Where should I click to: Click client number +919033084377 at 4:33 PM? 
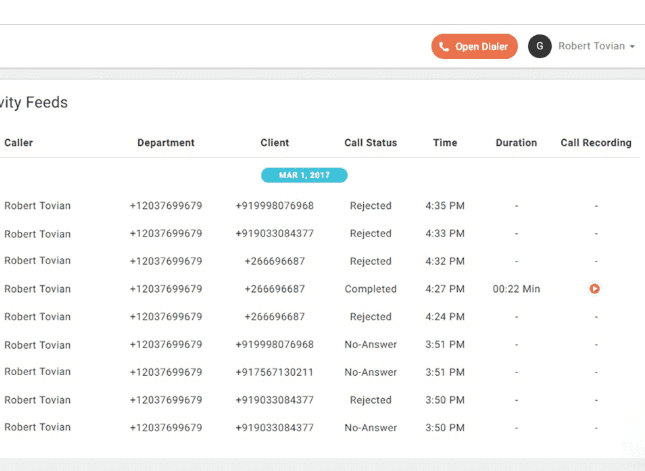[x=275, y=234]
